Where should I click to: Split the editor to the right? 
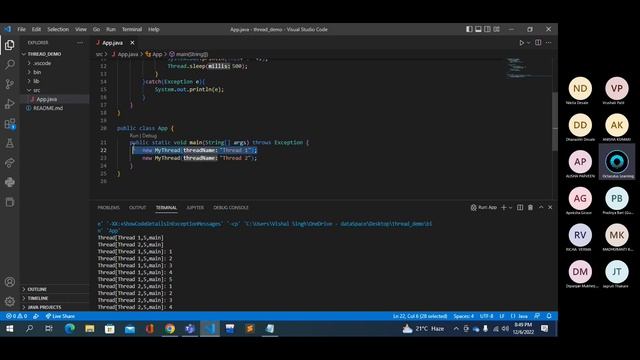[x=538, y=42]
